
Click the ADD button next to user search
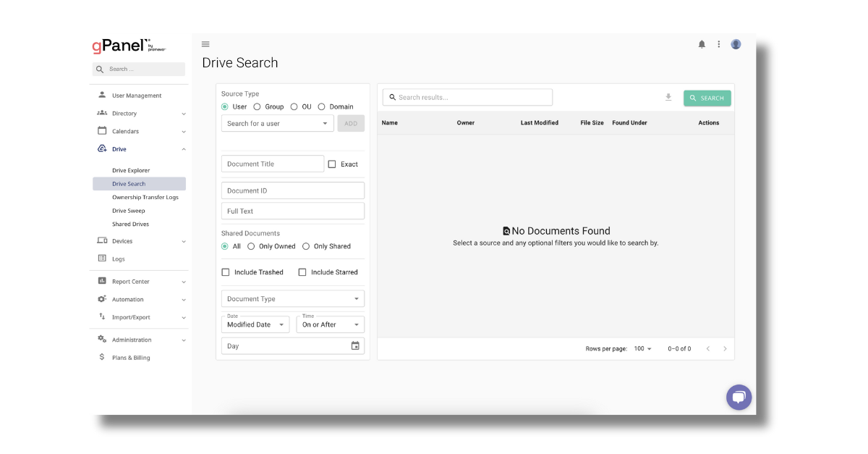click(351, 123)
